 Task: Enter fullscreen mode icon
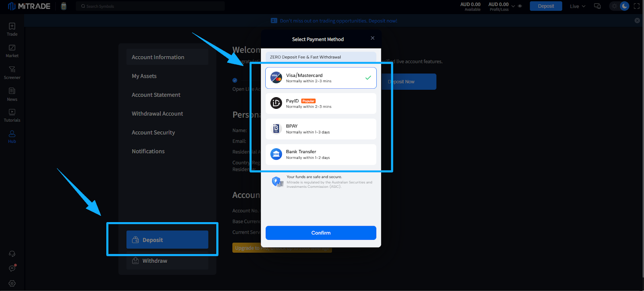[x=637, y=6]
